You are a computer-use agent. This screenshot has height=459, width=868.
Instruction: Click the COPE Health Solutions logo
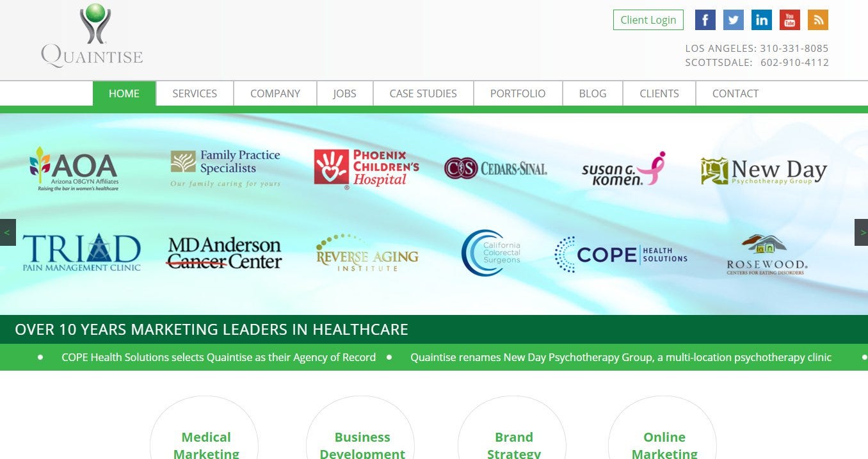pos(621,254)
